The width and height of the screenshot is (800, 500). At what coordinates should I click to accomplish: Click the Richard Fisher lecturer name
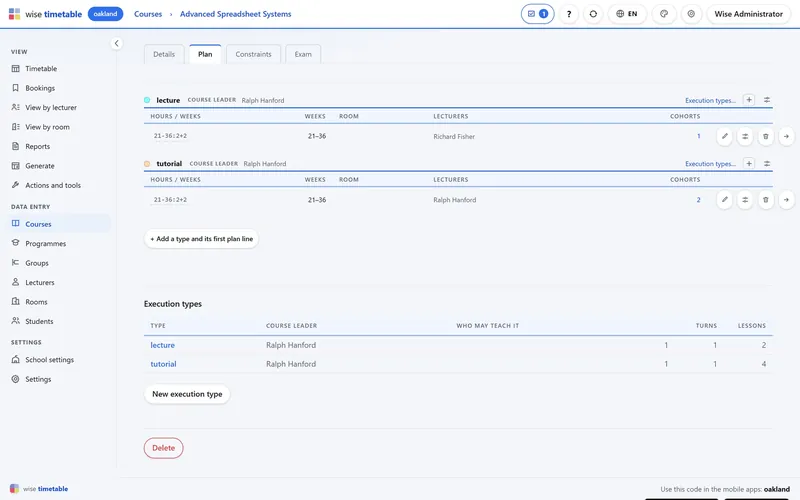point(454,137)
